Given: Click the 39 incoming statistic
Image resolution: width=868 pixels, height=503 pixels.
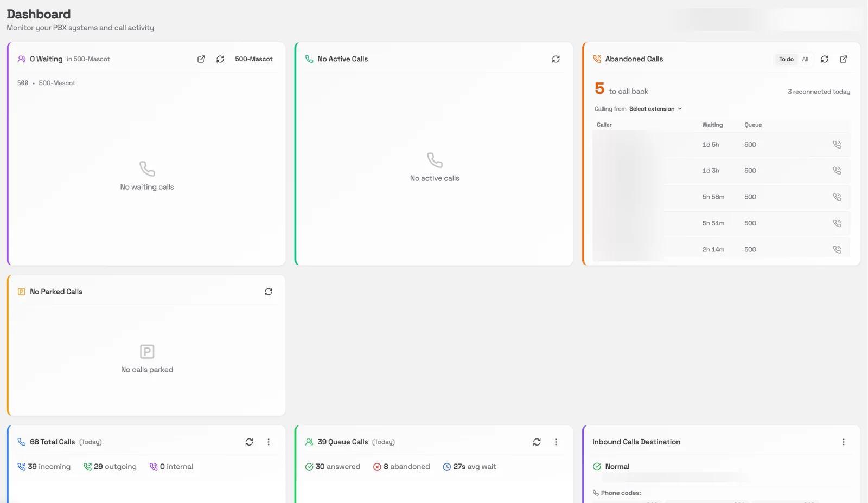Looking at the screenshot, I should (x=44, y=467).
